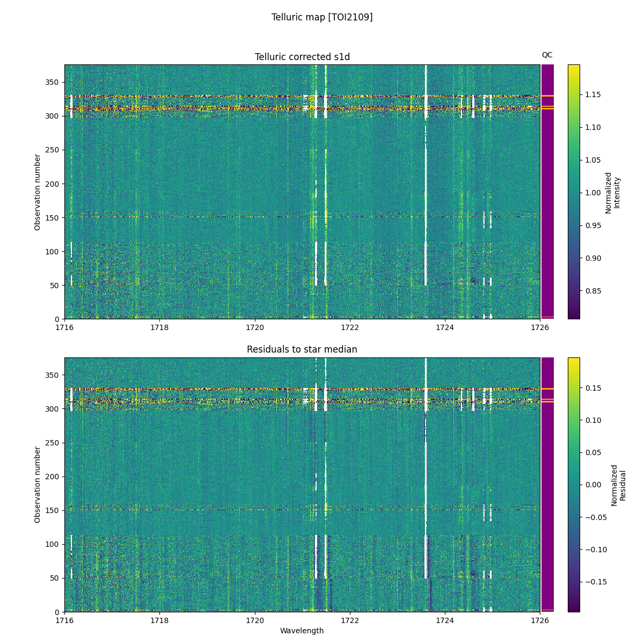Image resolution: width=644 pixels, height=644 pixels.
Task: Click the Observation number label of Residuals plot
Action: coord(38,485)
